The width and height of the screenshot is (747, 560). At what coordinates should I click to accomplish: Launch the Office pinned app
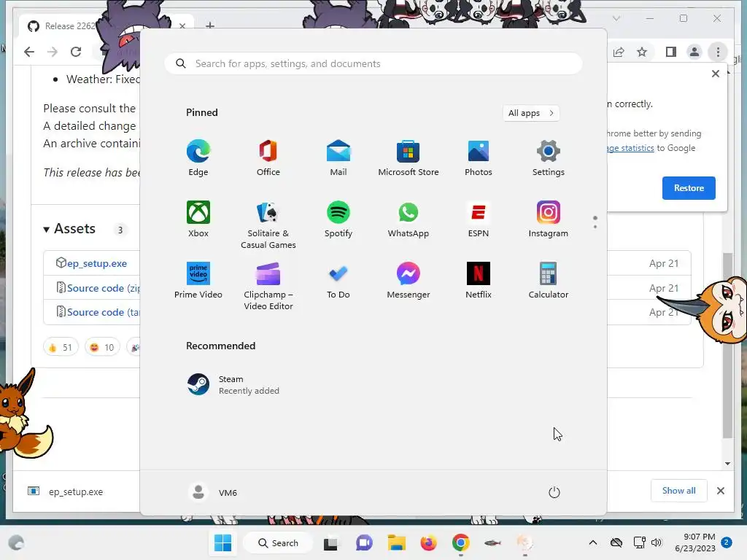[x=268, y=158]
